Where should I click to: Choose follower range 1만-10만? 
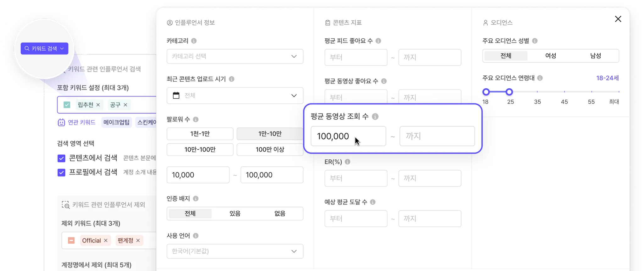(x=270, y=134)
